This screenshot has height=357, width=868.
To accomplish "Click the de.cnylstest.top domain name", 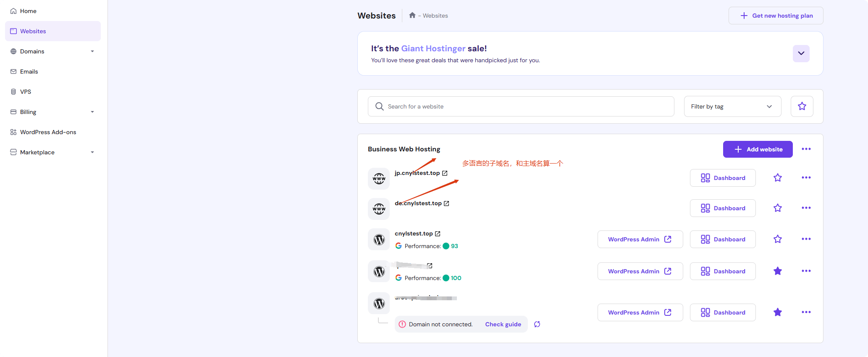I will point(418,204).
